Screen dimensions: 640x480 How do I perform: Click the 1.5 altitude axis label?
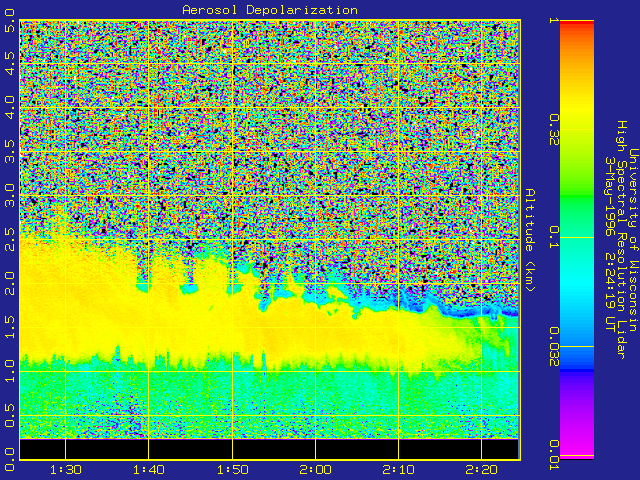point(9,327)
